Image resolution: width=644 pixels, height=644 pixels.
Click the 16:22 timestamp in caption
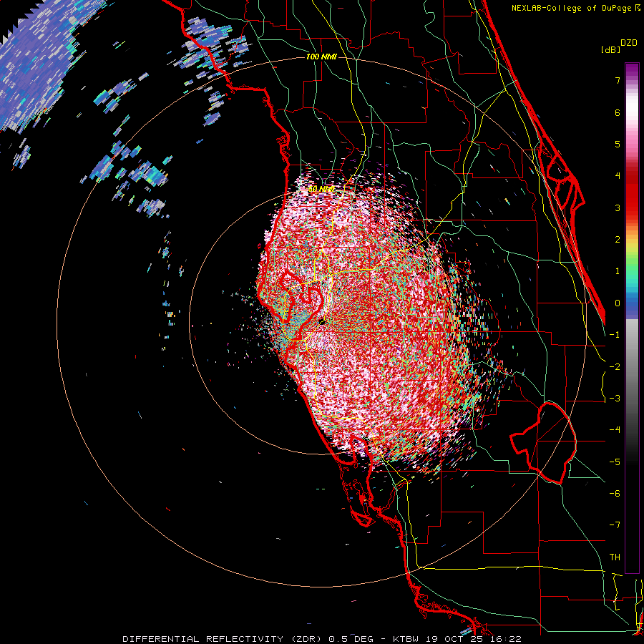click(x=507, y=639)
